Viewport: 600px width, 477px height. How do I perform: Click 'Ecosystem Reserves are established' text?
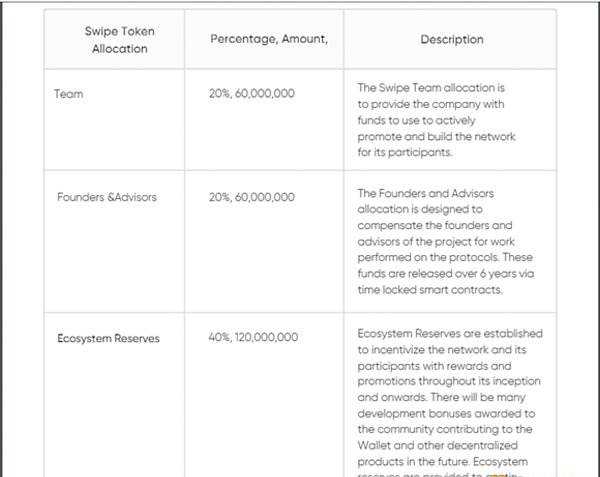point(450,334)
